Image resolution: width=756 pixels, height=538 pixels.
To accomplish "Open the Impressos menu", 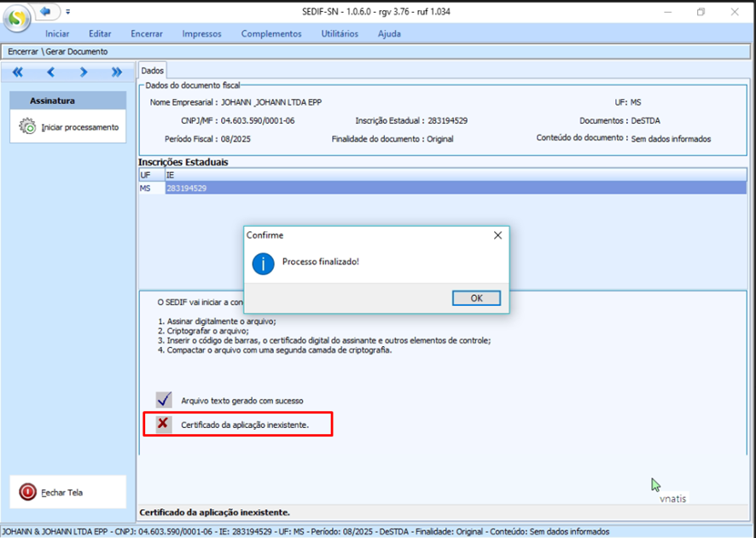I will coord(201,34).
